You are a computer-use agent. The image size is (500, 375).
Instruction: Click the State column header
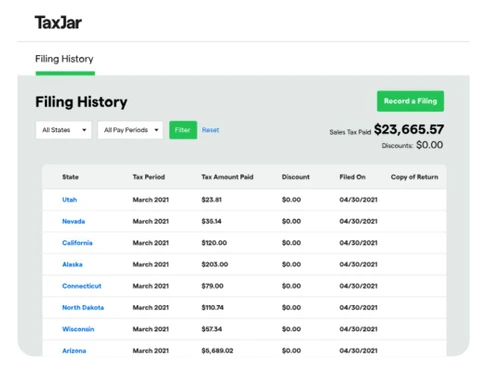tap(70, 177)
